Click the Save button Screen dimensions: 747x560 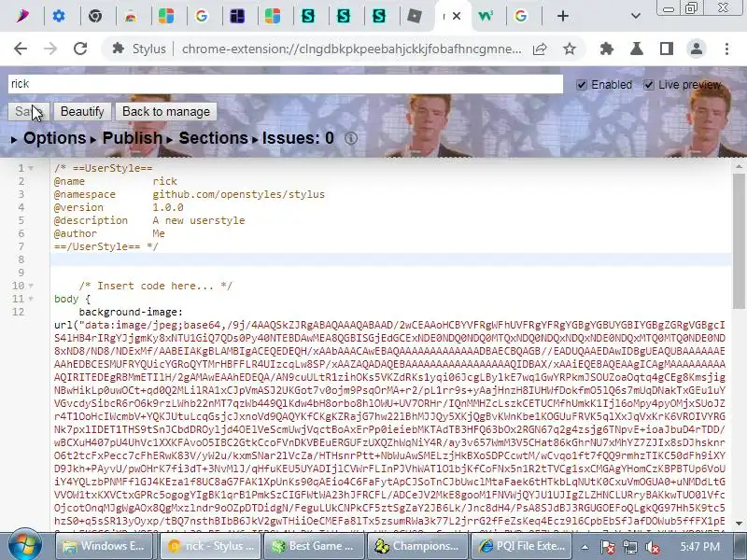28,111
